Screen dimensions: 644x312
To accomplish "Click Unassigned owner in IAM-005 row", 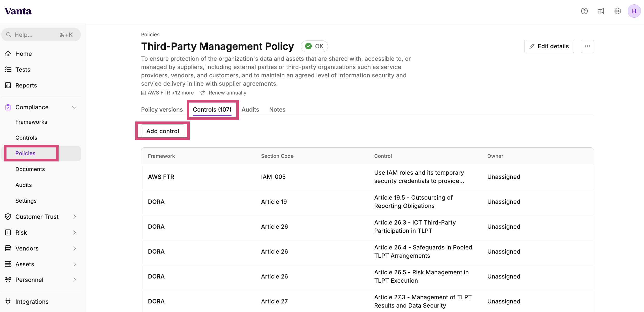I will point(503,177).
